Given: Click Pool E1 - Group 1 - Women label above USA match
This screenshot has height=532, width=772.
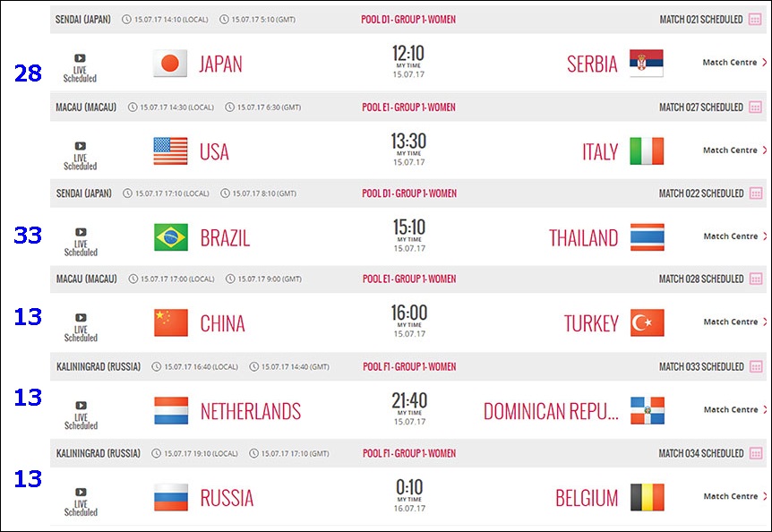Looking at the screenshot, I should click(408, 107).
